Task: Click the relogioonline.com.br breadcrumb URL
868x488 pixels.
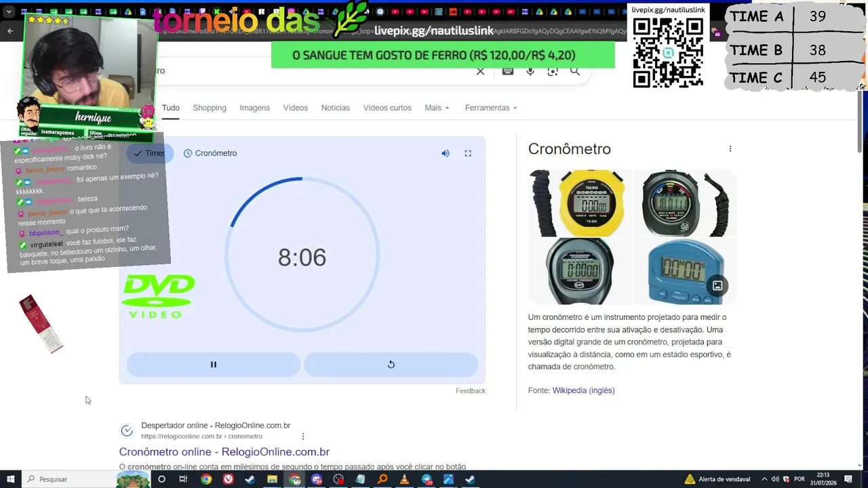Action: tap(202, 436)
